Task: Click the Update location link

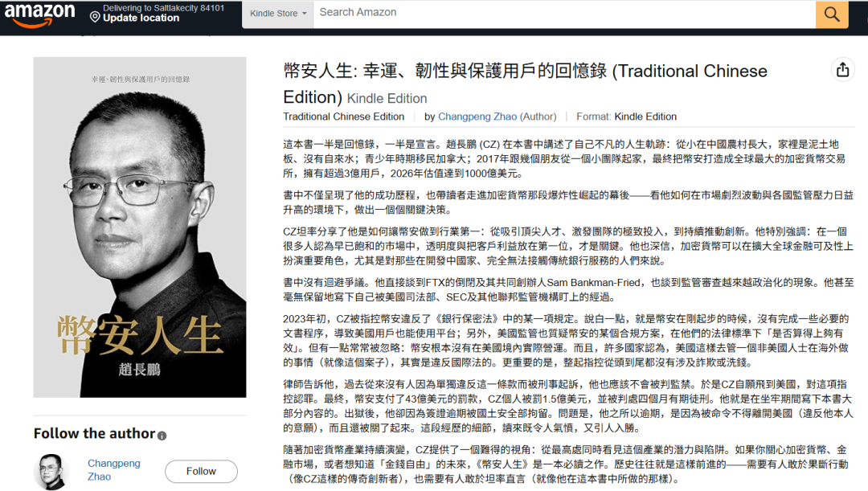Action: (x=141, y=18)
